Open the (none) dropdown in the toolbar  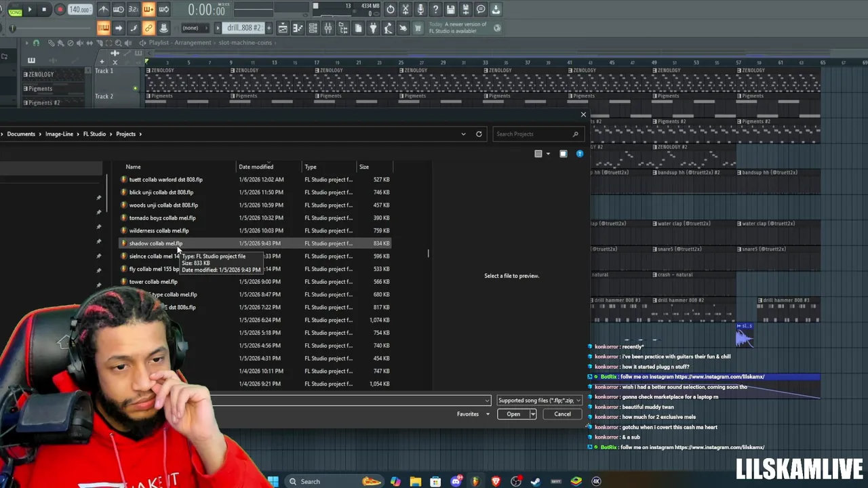(194, 28)
